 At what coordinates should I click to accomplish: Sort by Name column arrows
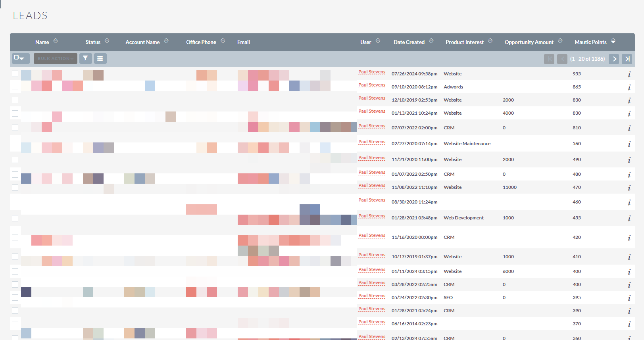click(56, 41)
